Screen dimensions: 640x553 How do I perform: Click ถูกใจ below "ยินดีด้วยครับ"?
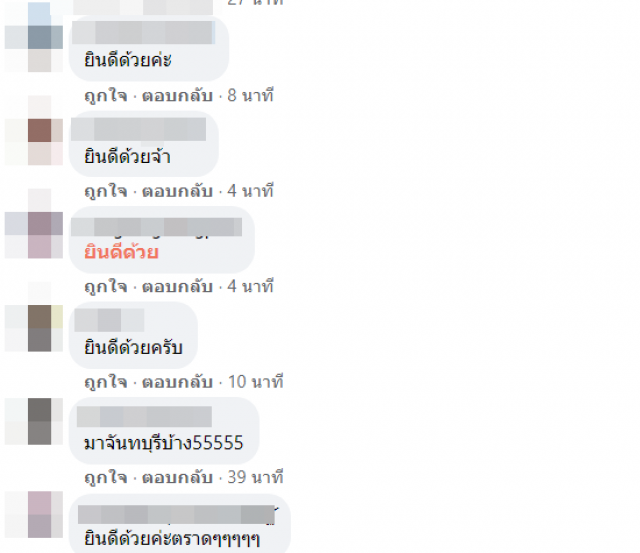tap(106, 382)
